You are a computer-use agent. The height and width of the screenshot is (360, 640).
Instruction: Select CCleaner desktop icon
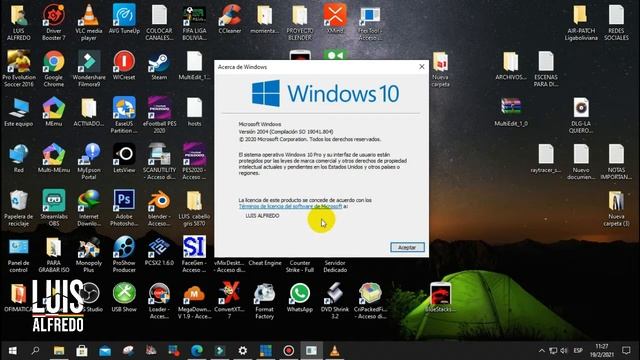[x=230, y=20]
